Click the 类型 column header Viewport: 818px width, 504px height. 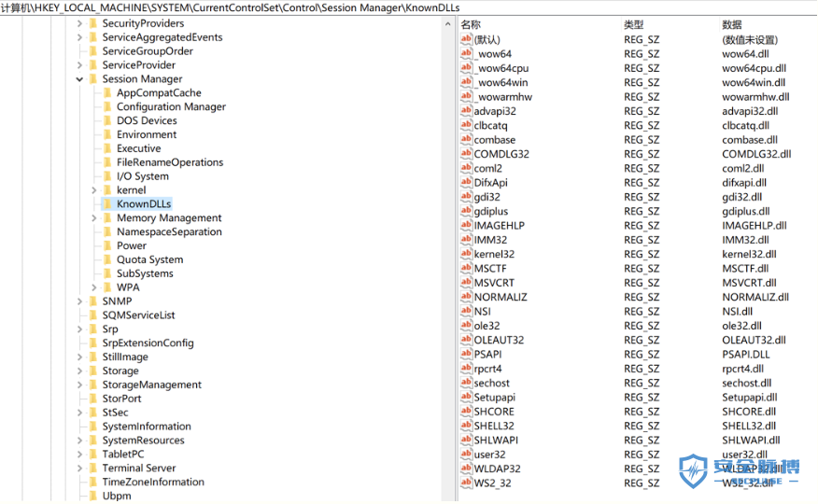click(634, 24)
